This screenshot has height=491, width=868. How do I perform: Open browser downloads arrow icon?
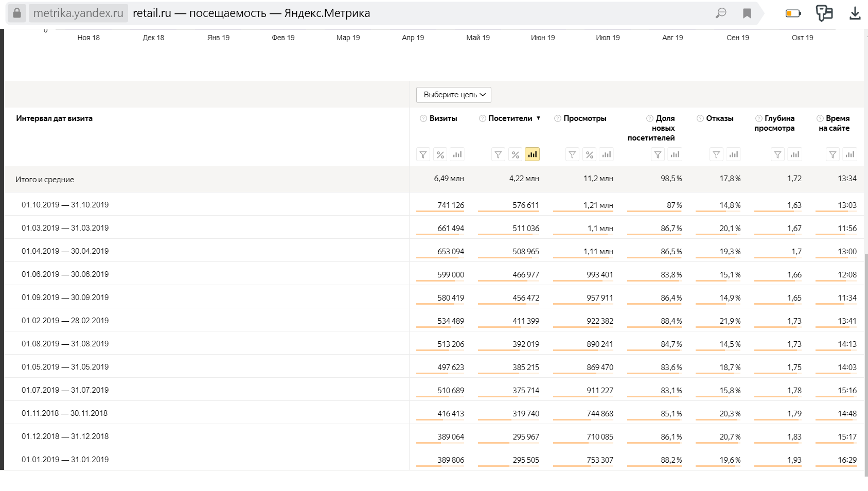(x=855, y=13)
